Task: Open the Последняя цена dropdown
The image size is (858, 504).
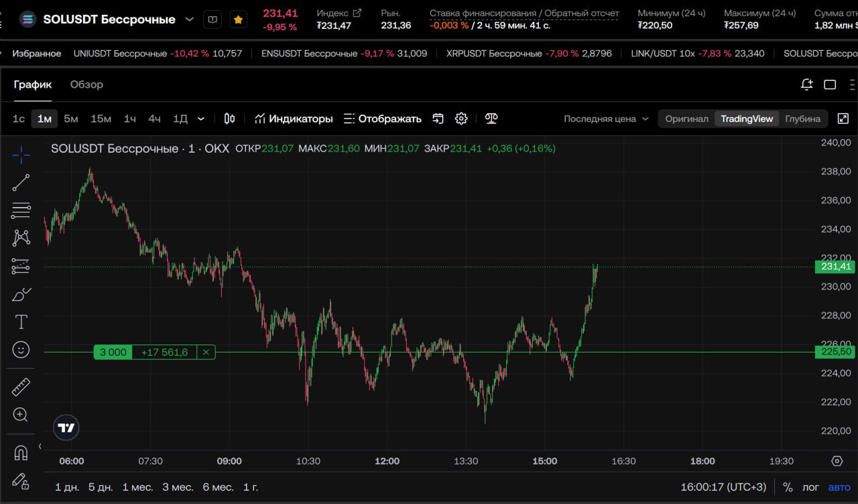Action: coord(606,119)
